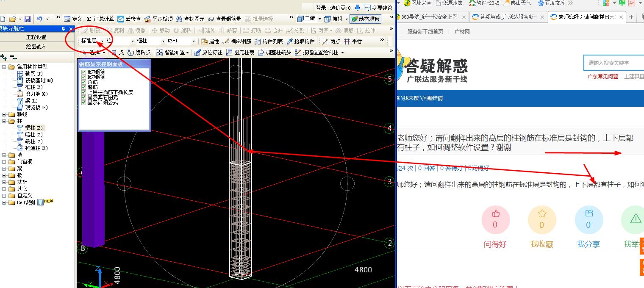This screenshot has height=288, width=644.
Task: Click the 我收藏 star favorite button
Action: coord(542,220)
